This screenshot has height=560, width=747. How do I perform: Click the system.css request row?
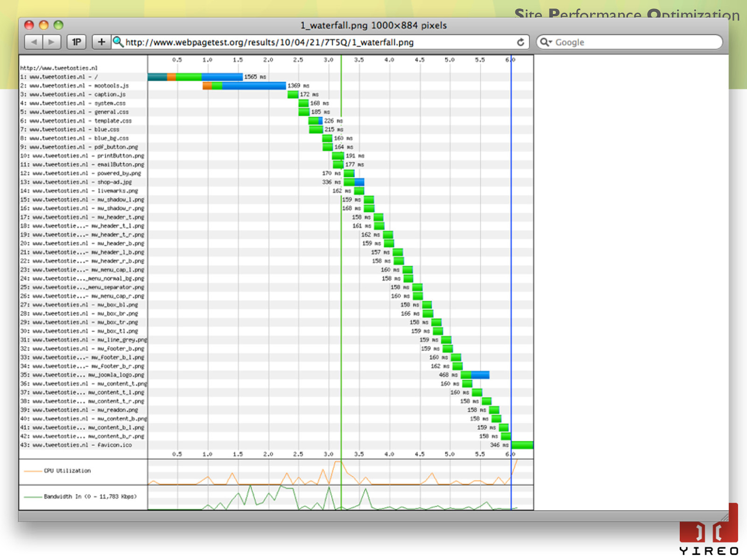tap(276, 103)
